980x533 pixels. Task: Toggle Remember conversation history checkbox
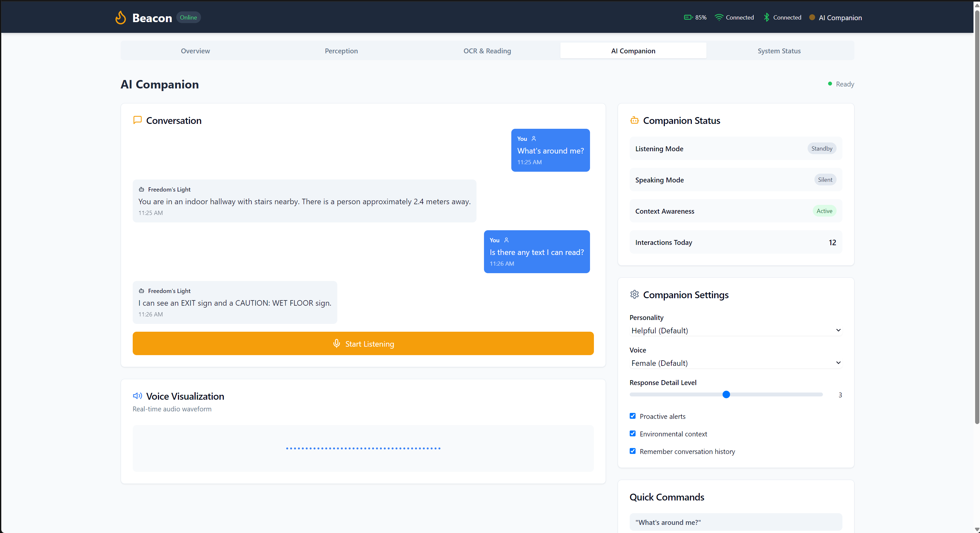[632, 451]
